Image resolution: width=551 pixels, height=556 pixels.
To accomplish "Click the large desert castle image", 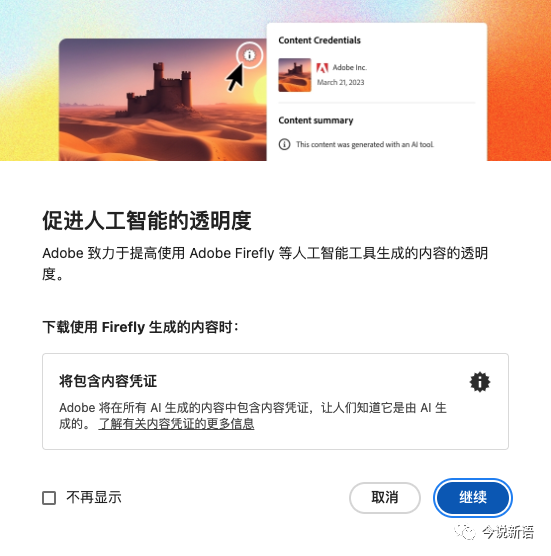I will point(163,100).
